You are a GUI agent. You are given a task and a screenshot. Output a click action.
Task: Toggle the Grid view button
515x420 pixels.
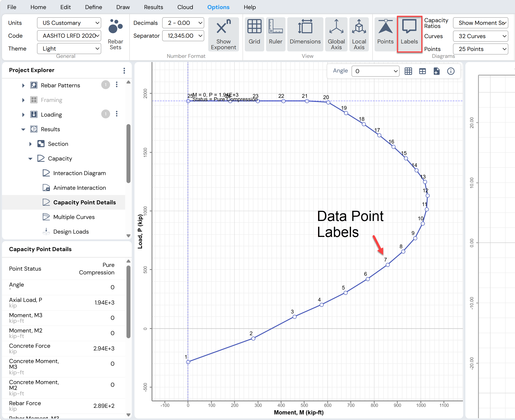point(254,34)
